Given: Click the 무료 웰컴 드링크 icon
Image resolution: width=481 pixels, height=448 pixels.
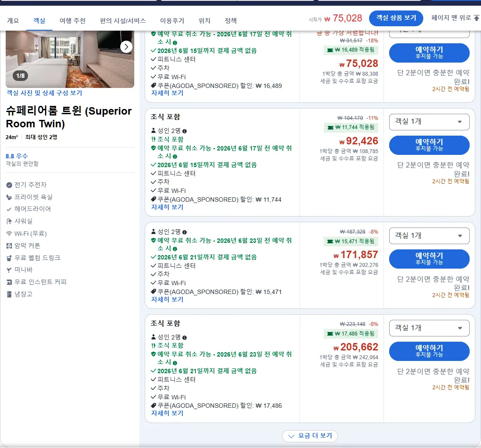Looking at the screenshot, I should click(9, 258).
